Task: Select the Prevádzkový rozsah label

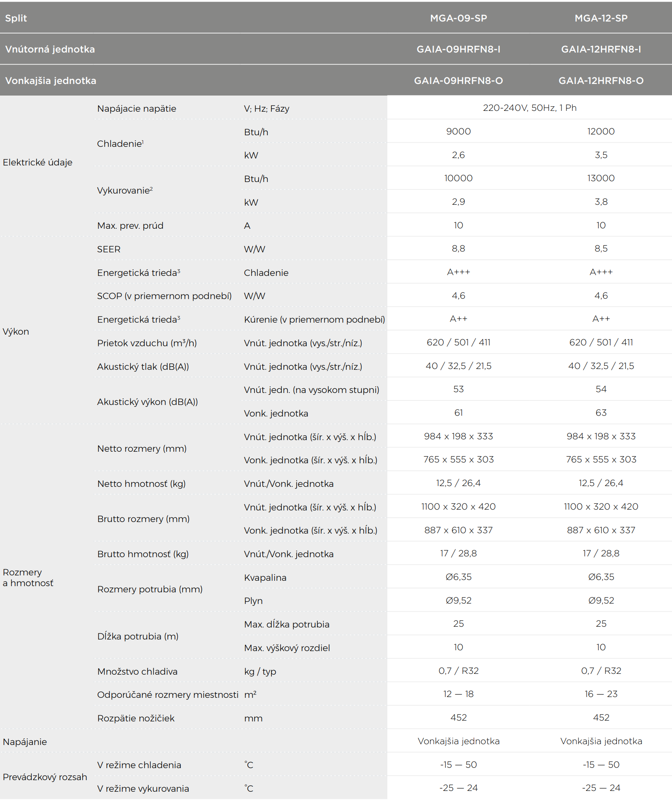Action: tap(45, 777)
